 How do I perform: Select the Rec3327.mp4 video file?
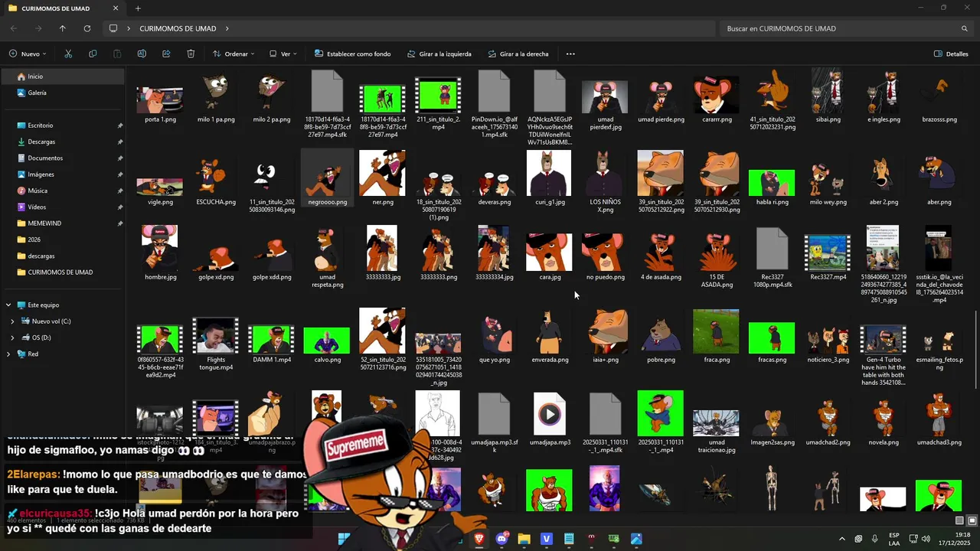[x=828, y=258]
